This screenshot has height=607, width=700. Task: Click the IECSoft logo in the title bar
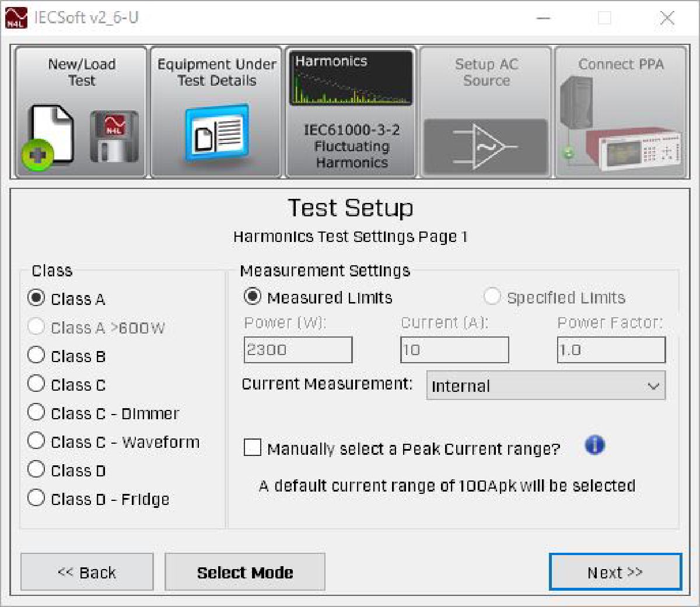(16, 16)
